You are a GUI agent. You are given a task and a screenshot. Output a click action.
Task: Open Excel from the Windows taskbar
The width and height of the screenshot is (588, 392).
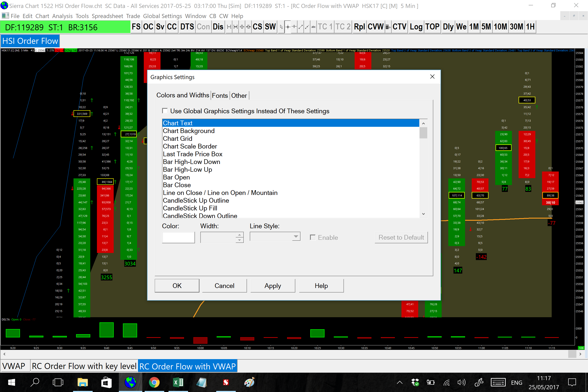point(178,382)
